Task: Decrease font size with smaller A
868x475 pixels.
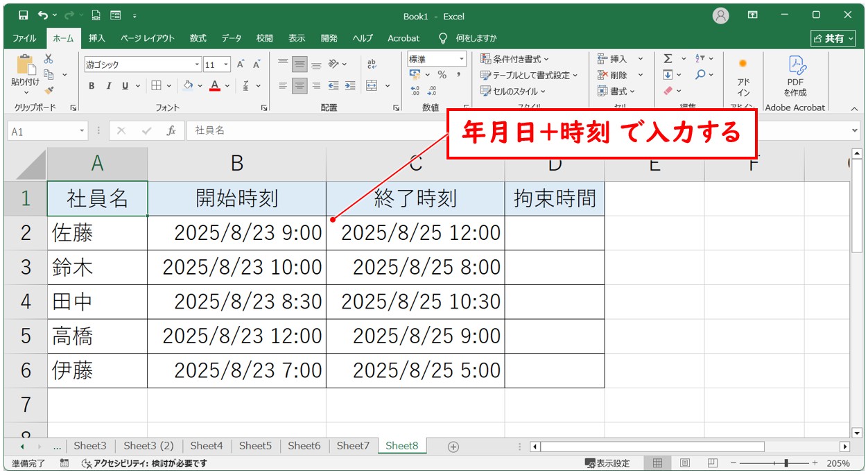Action: [x=256, y=64]
